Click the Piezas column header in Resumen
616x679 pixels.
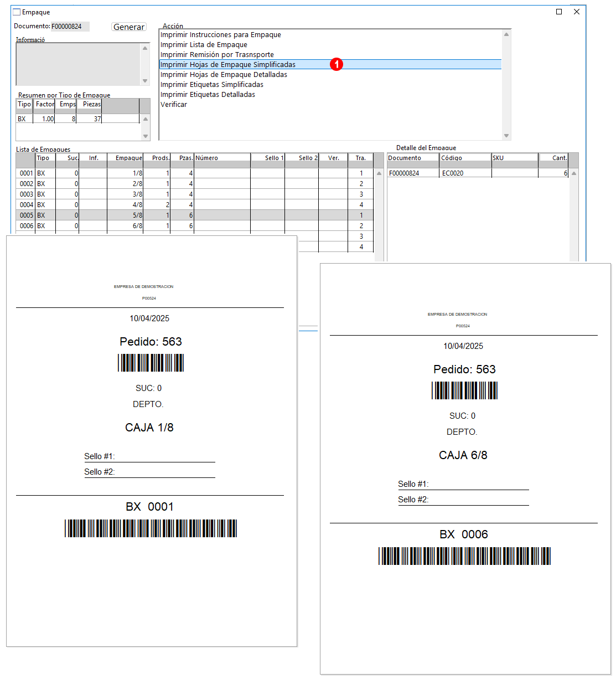pos(89,104)
